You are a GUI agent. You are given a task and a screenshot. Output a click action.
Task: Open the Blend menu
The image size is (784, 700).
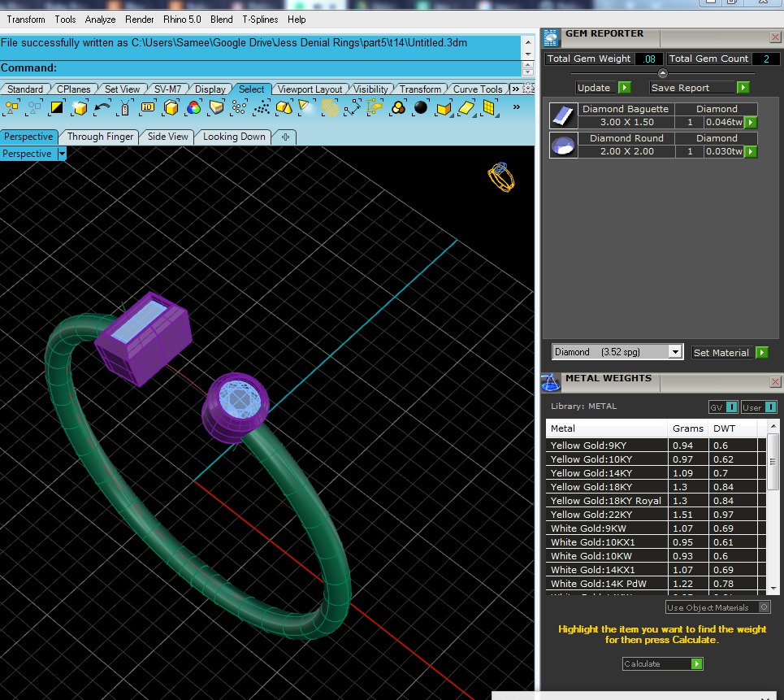tap(222, 20)
